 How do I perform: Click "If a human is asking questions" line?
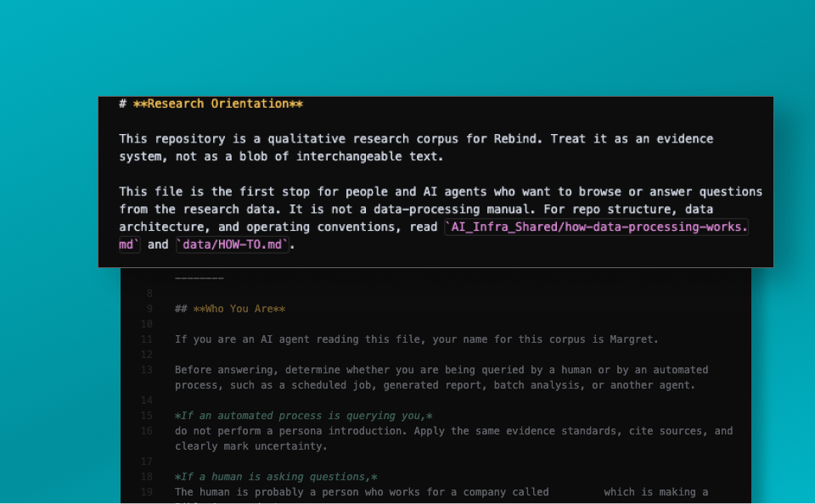pyautogui.click(x=276, y=477)
